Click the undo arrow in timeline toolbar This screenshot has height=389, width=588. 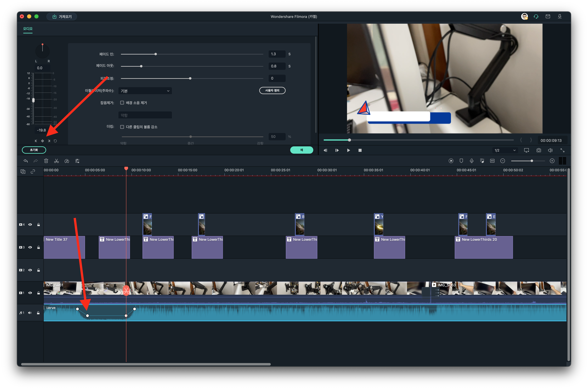click(26, 161)
